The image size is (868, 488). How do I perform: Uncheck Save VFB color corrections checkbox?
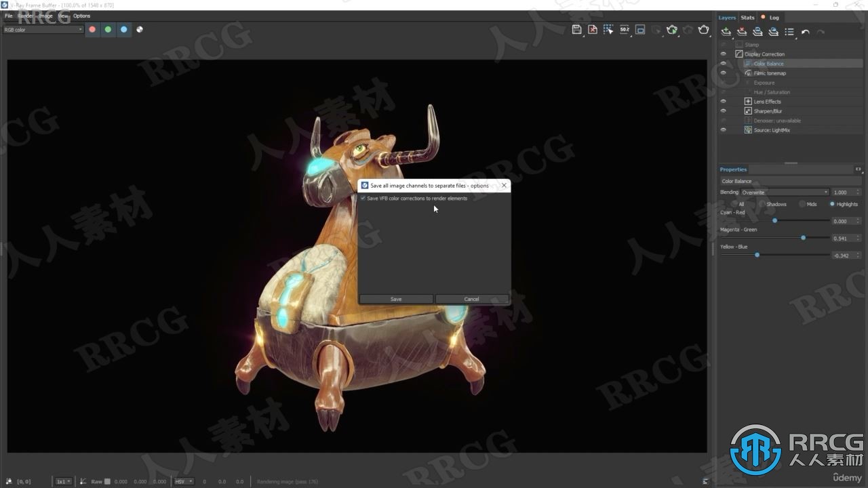363,199
